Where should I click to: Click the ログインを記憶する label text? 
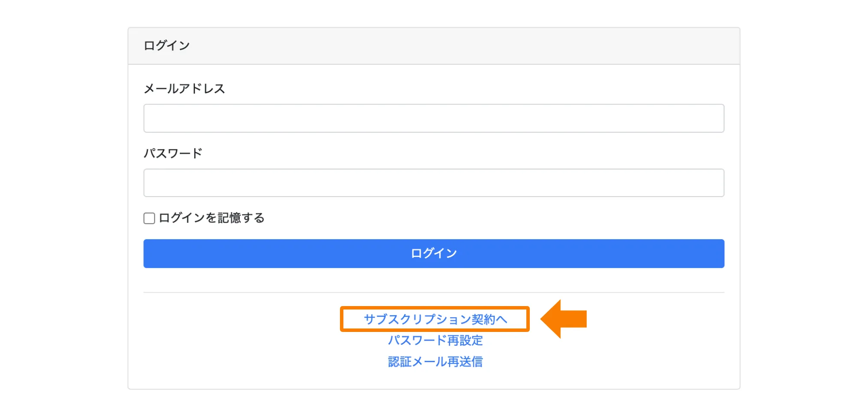(211, 218)
